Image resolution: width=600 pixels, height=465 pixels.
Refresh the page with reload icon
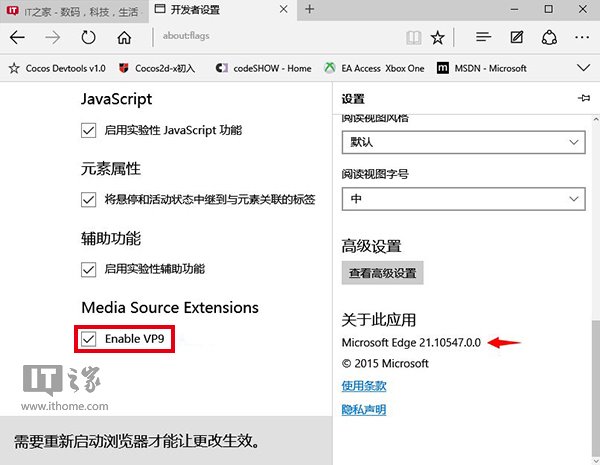(x=88, y=38)
